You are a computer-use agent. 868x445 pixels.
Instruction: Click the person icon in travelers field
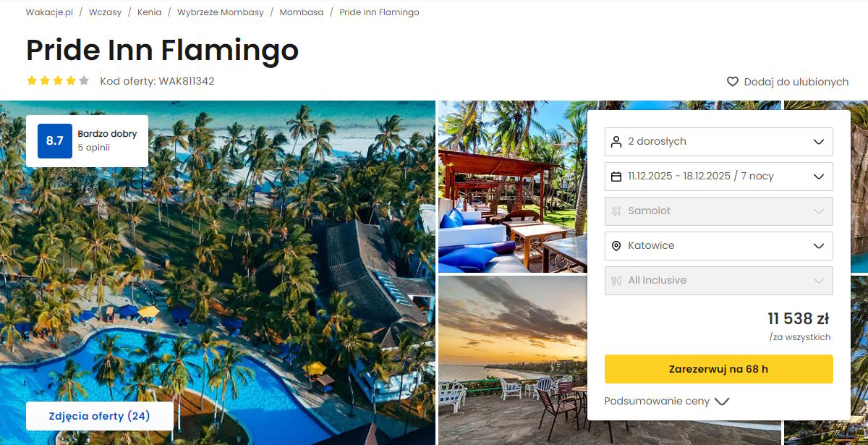(x=616, y=142)
